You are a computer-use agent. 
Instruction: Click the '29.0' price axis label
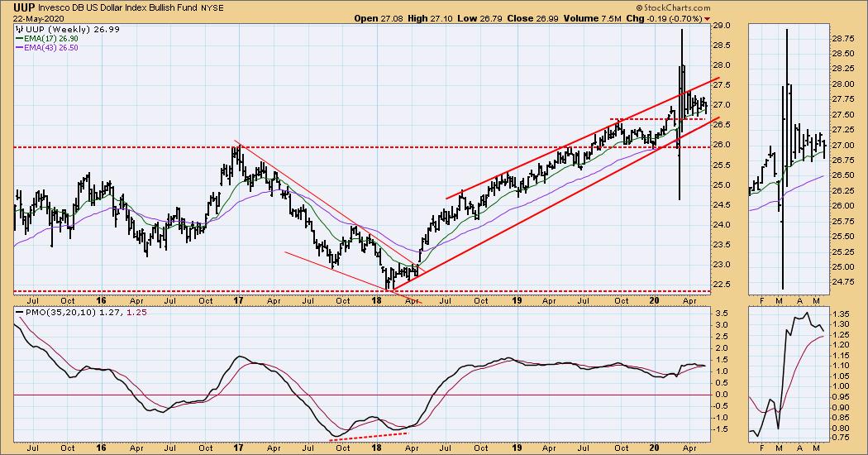[x=723, y=26]
